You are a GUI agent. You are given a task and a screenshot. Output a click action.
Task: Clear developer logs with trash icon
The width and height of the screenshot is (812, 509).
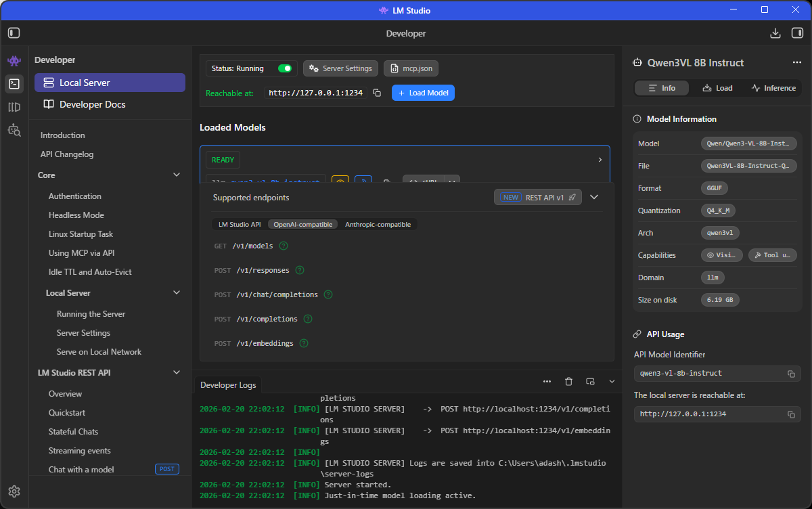click(x=568, y=382)
